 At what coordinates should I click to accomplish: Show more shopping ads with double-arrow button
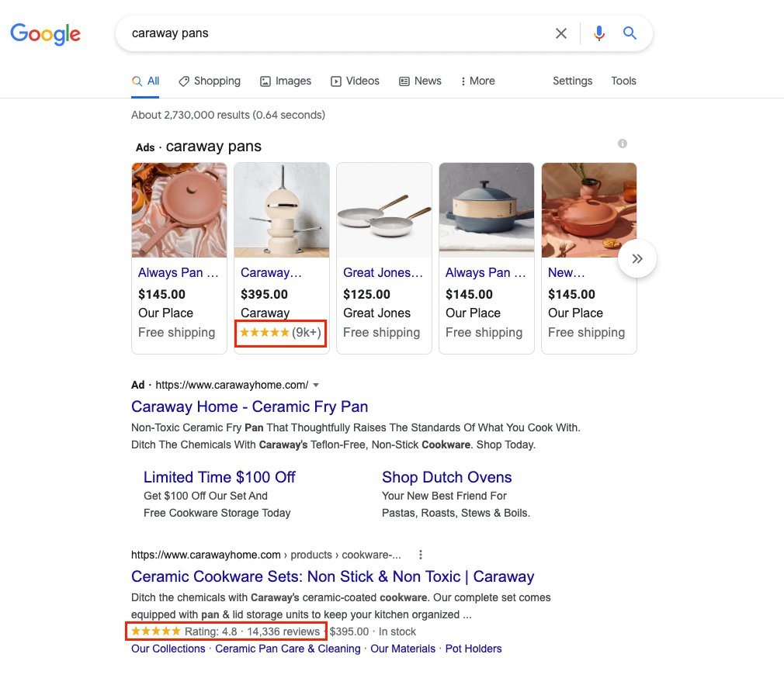coord(637,259)
